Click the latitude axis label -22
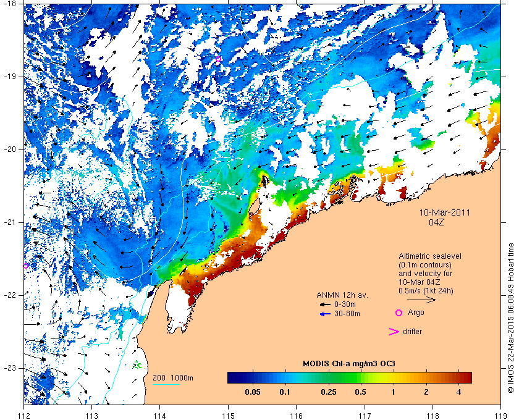The image size is (519, 420). click(9, 295)
